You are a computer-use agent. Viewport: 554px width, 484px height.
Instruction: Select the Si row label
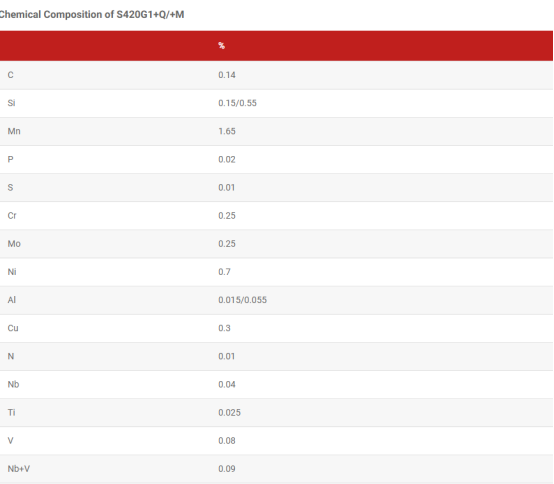tap(11, 103)
